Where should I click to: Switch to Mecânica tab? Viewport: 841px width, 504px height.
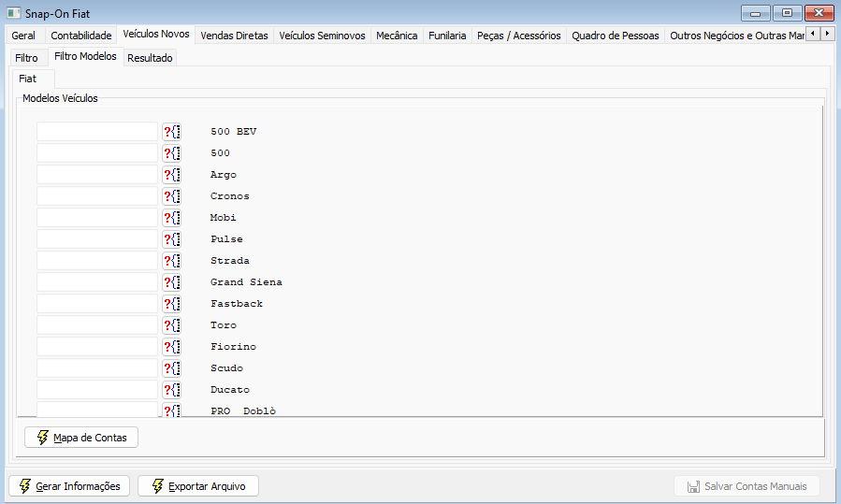pos(397,36)
